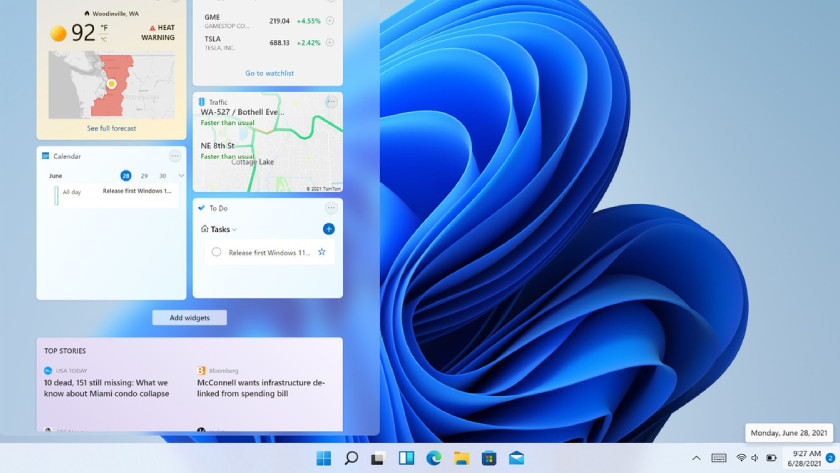
Task: Open taskbar Search
Action: (x=351, y=458)
